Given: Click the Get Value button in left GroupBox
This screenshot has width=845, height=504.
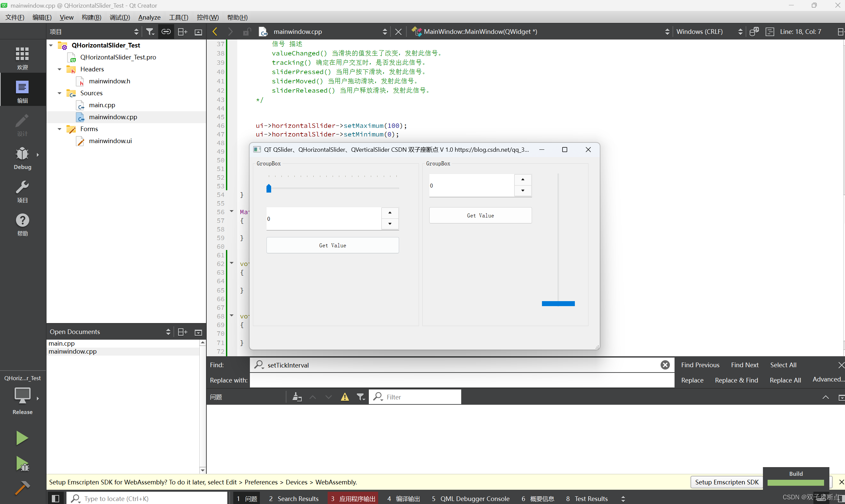Looking at the screenshot, I should coord(332,245).
